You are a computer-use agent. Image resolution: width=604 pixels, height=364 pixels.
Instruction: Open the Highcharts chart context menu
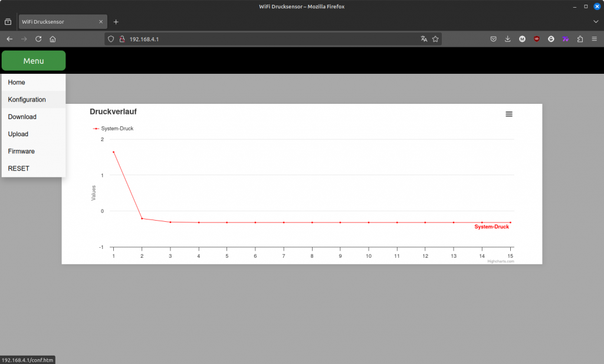coord(509,114)
